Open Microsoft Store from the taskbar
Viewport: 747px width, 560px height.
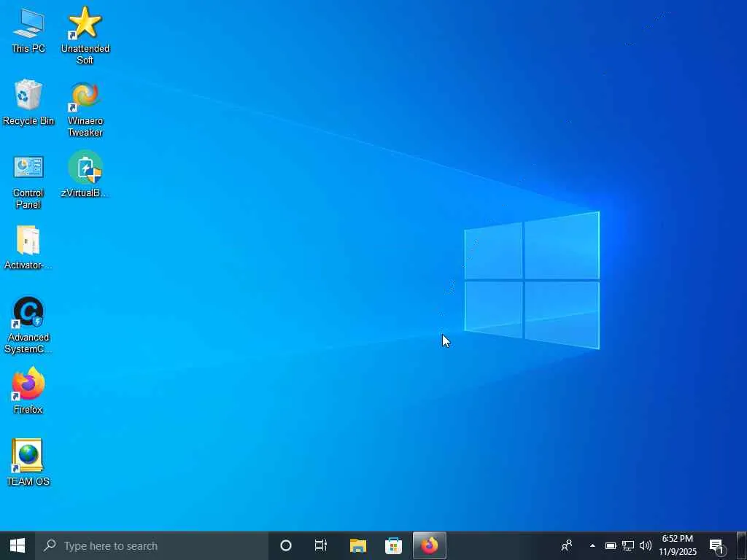tap(393, 545)
